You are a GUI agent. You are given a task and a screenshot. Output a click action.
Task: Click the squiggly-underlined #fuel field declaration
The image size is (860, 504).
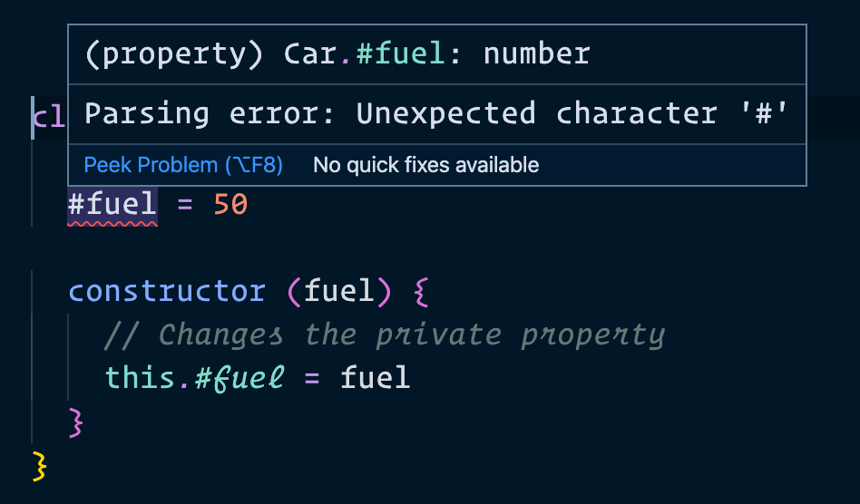[x=112, y=205]
